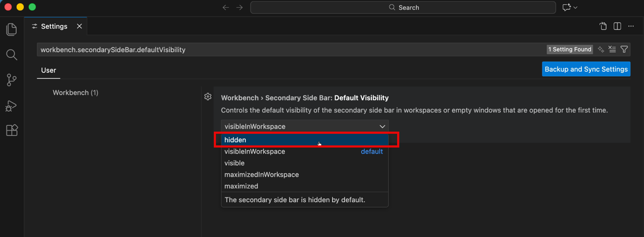Open the Search view in activity bar
Viewport: 644px width, 237px height.
[12, 55]
